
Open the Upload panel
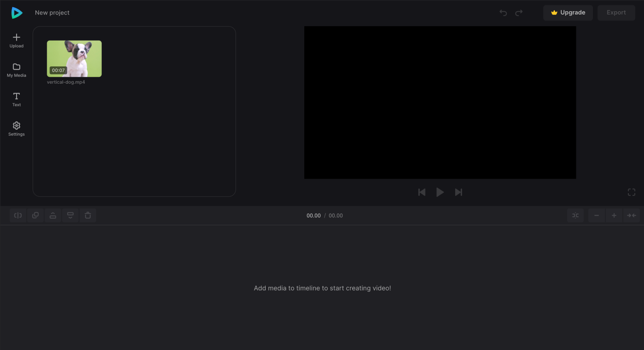[17, 41]
